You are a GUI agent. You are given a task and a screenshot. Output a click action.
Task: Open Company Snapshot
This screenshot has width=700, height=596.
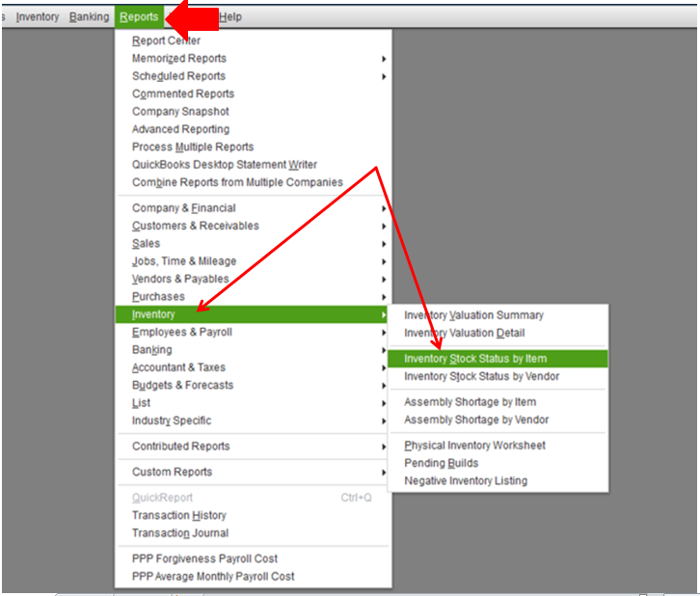pyautogui.click(x=254, y=112)
